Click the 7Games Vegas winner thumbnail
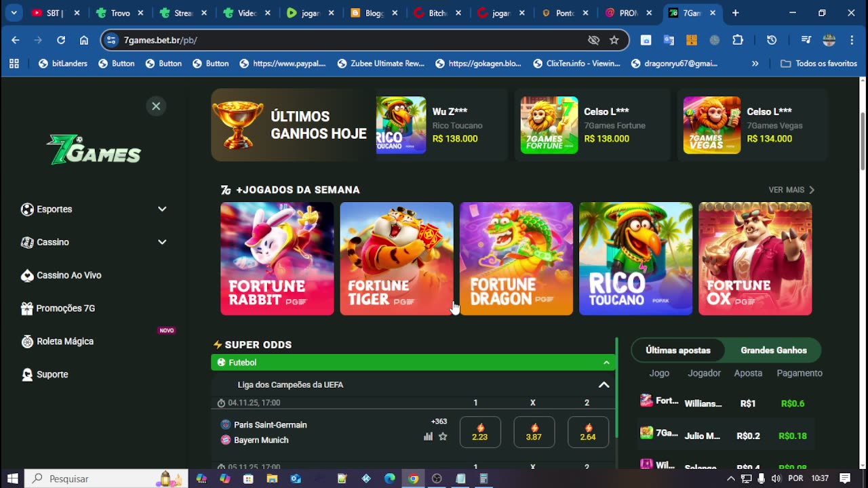This screenshot has height=488, width=868. [x=712, y=125]
